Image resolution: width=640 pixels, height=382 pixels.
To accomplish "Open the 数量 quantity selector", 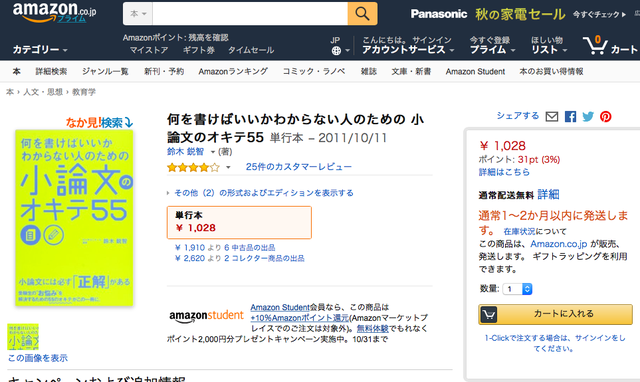I will pyautogui.click(x=517, y=289).
